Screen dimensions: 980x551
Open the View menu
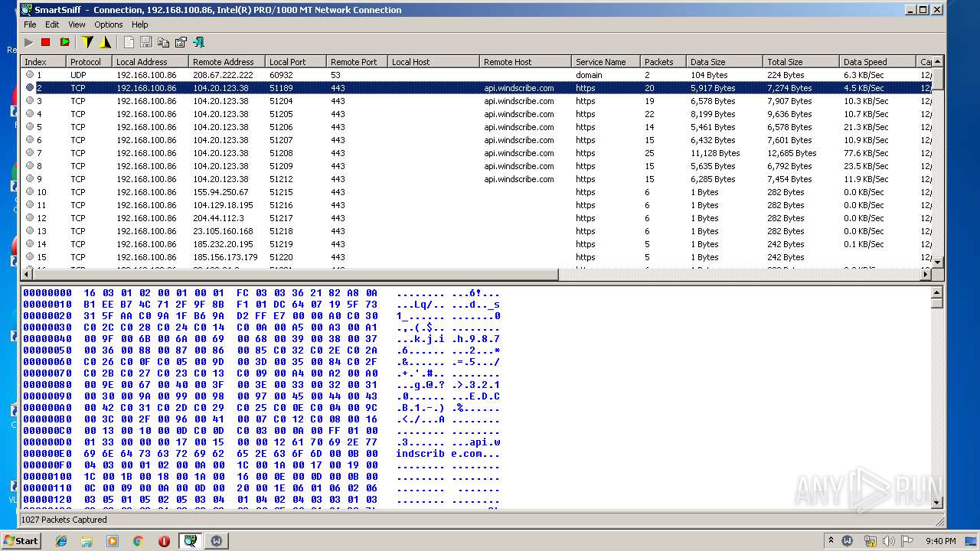[x=77, y=24]
